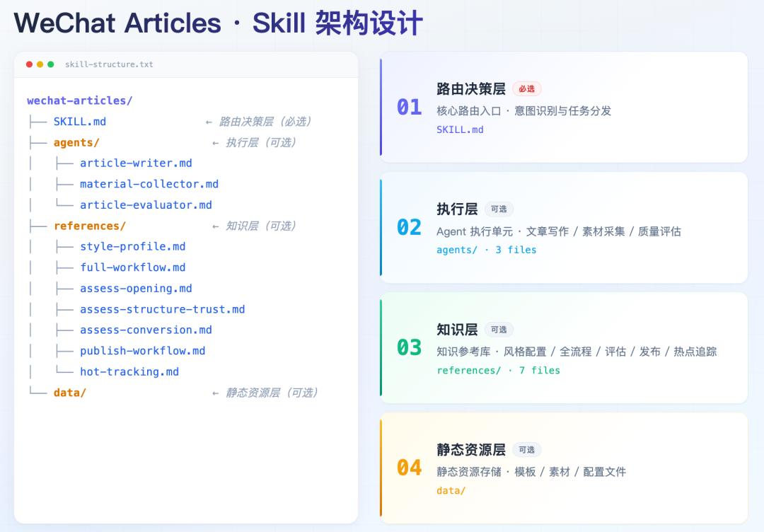Click the 执行层 card heading

pyautogui.click(x=457, y=209)
